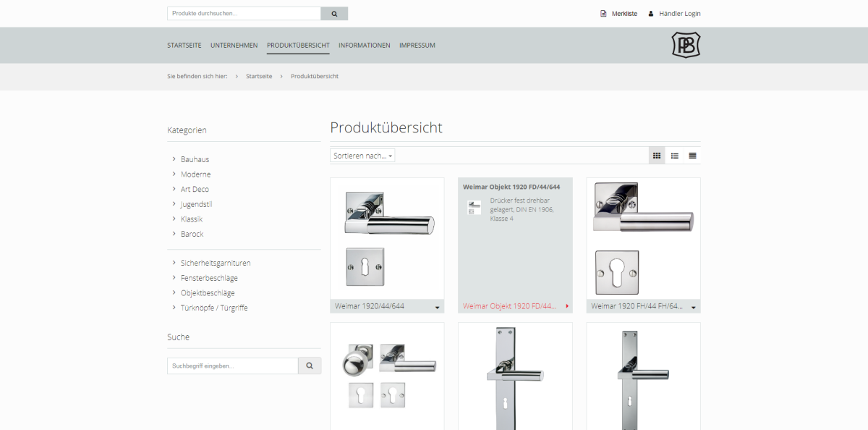Open the Weimar 1920/44/644 handle image

[x=387, y=238]
